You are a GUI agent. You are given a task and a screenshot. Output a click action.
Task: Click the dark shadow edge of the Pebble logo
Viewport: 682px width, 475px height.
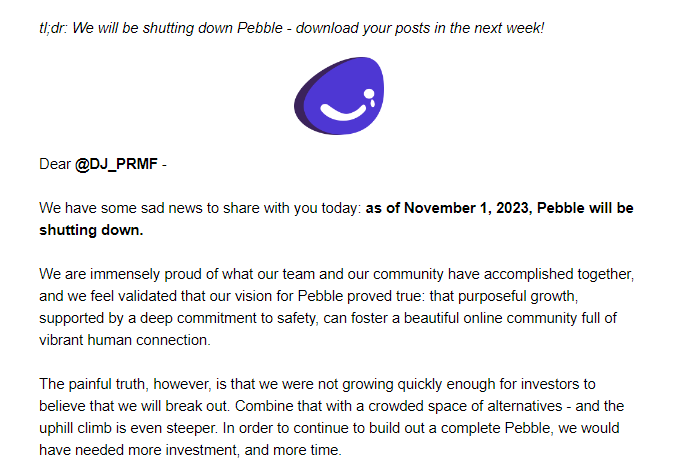click(301, 104)
